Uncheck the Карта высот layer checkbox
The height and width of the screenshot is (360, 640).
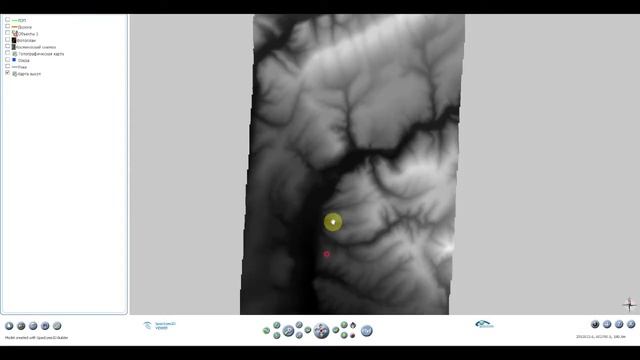click(7, 73)
